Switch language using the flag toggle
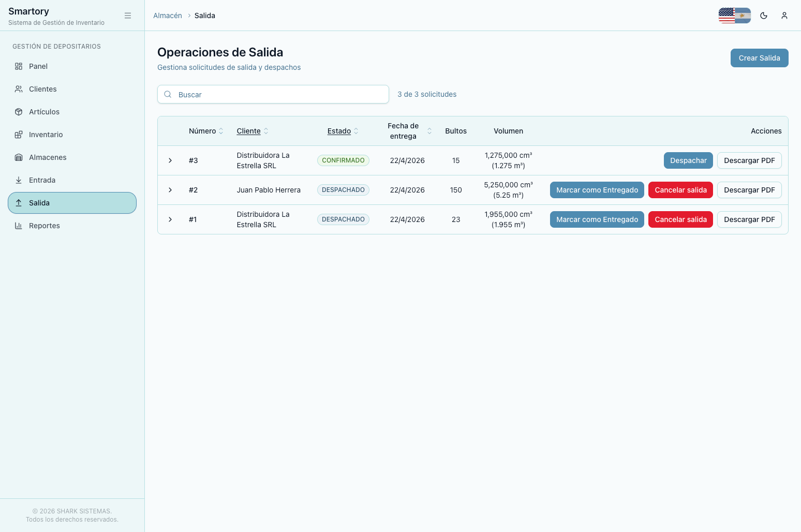Screen dimensions: 801x532 [x=735, y=16]
